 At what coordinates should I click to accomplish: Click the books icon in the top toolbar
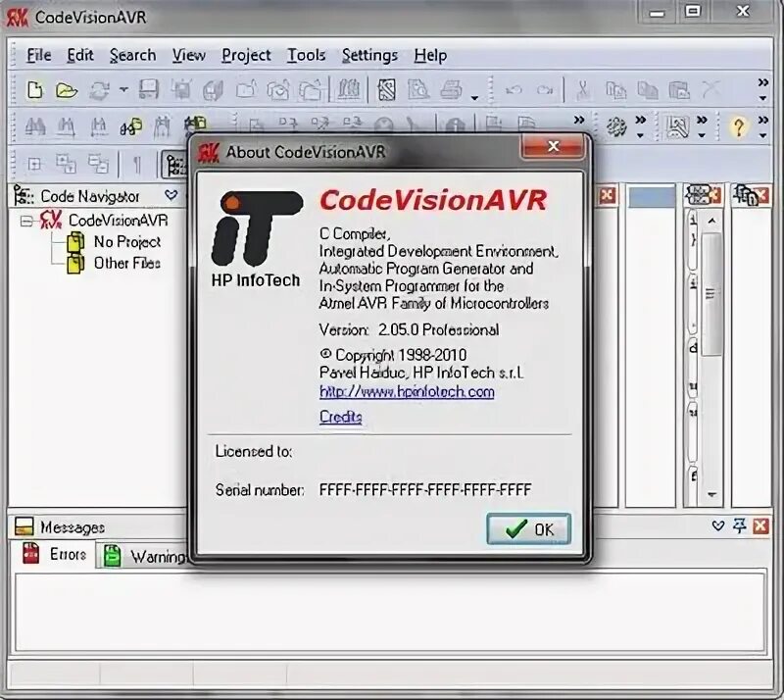pyautogui.click(x=349, y=90)
